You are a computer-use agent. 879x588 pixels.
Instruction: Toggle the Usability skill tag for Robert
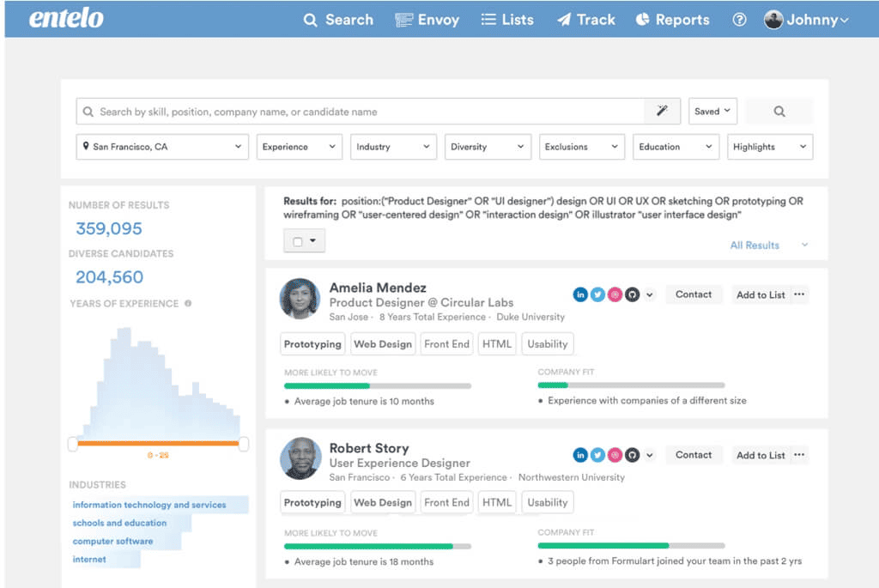(x=547, y=503)
